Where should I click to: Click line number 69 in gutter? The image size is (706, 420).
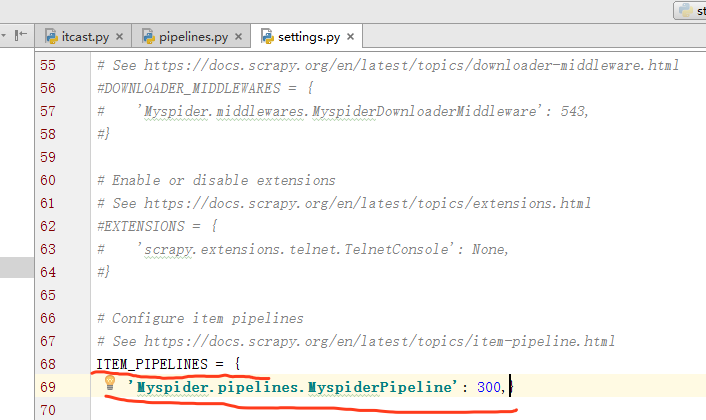(48, 387)
